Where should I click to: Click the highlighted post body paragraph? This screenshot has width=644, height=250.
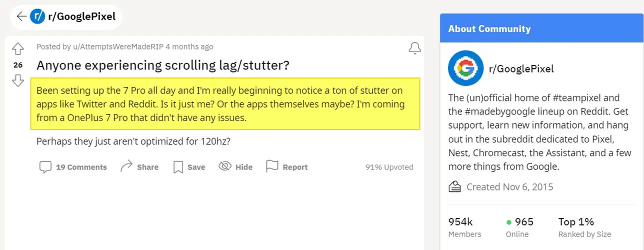[225, 103]
